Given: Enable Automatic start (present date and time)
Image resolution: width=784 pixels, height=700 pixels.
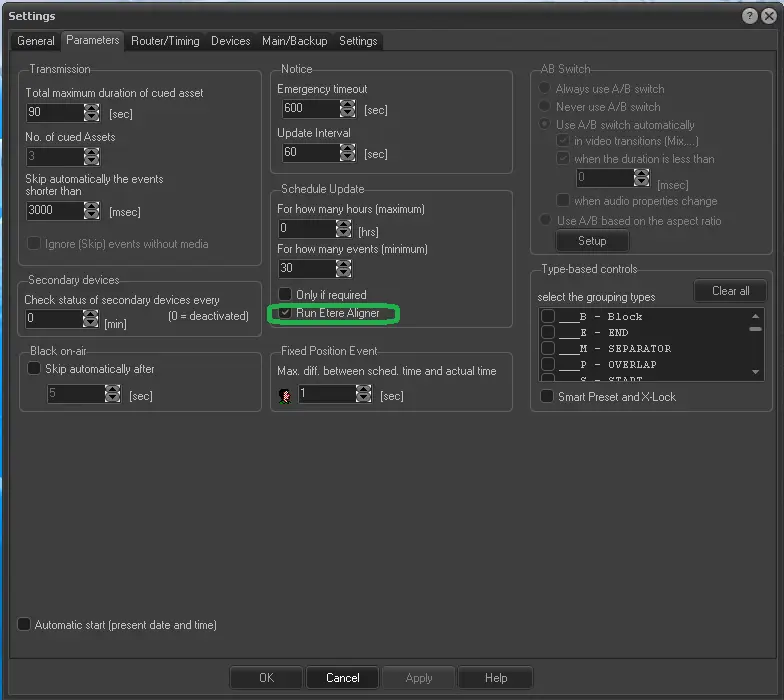Looking at the screenshot, I should click(x=24, y=625).
